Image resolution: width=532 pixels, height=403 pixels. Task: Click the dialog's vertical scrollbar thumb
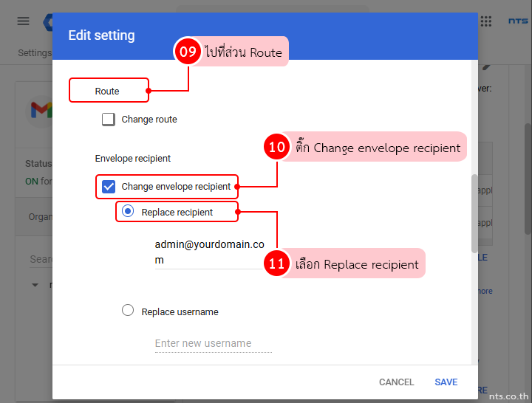474,213
